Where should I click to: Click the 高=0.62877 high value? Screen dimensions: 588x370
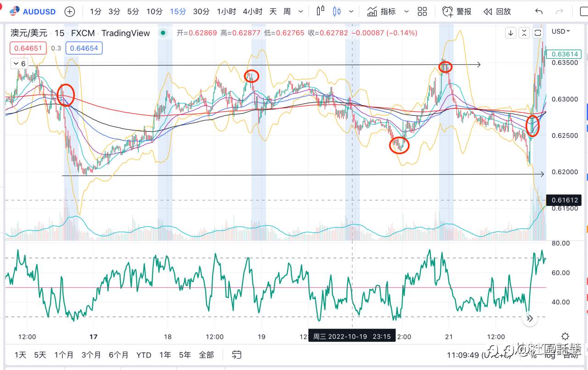241,33
